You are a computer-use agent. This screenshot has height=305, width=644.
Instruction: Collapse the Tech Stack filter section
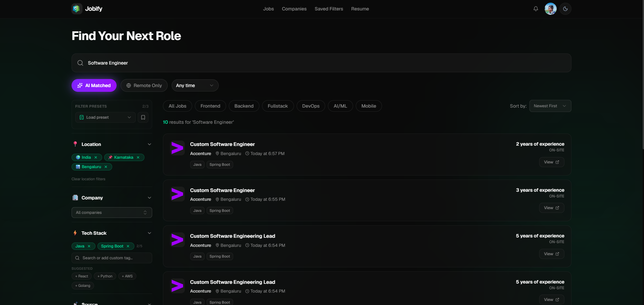pos(149,233)
